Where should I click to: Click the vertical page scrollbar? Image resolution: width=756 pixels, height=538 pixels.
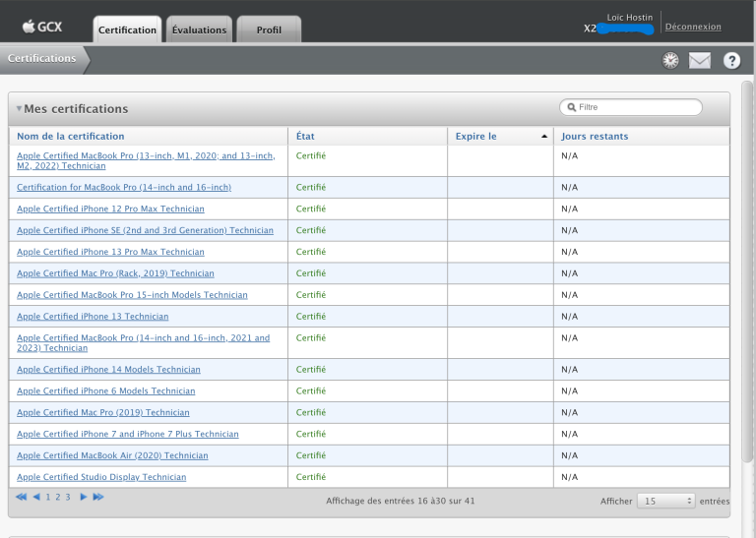pyautogui.click(x=747, y=271)
